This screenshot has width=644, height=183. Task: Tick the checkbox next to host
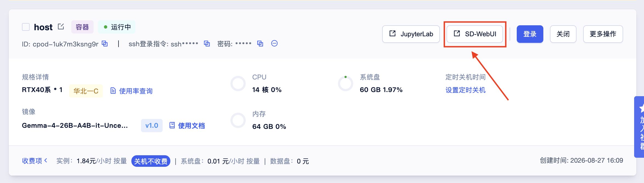tap(26, 27)
